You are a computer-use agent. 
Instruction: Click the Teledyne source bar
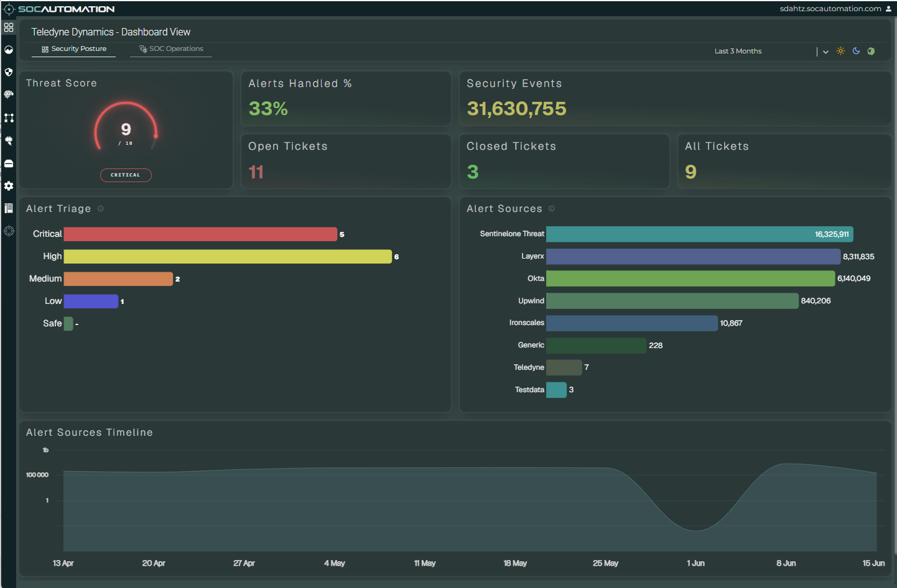pos(564,367)
